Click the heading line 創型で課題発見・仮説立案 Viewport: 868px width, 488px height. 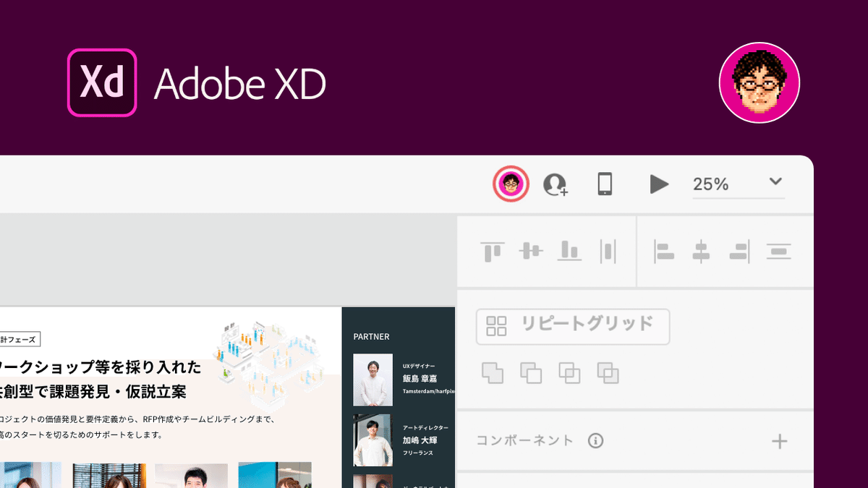[93, 392]
